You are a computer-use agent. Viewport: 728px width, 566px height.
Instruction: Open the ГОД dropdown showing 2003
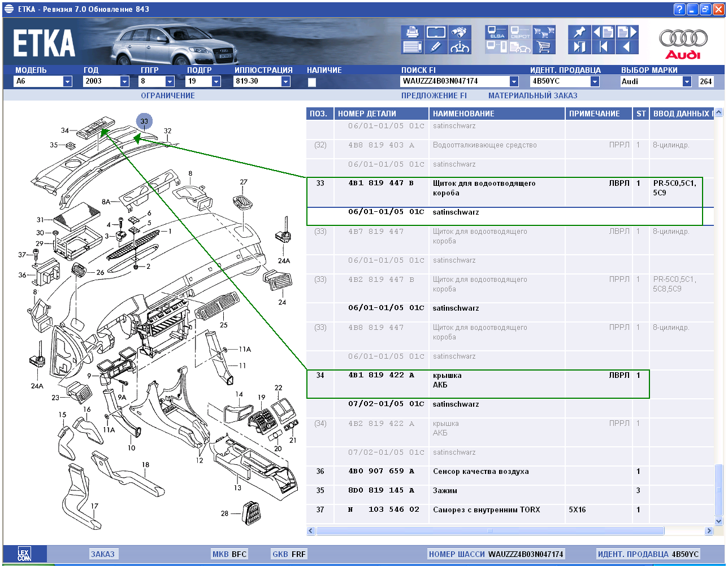pos(125,81)
